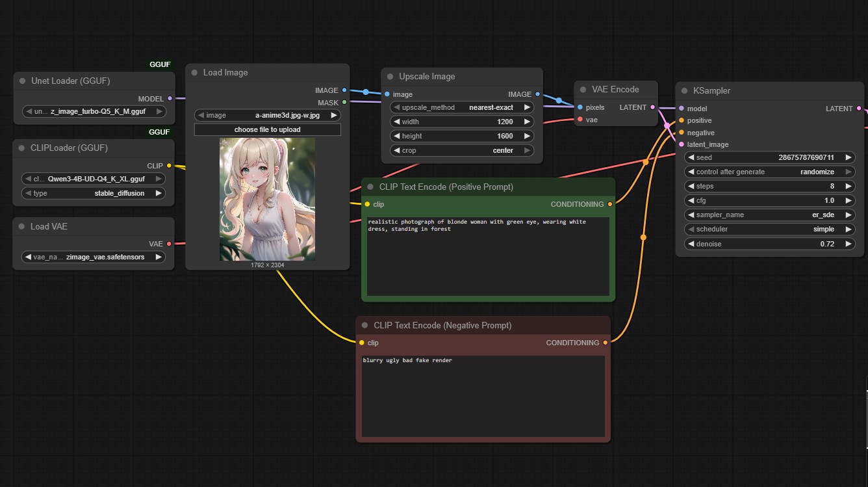Click the positive prompt text area
The image size is (868, 487).
coord(488,256)
